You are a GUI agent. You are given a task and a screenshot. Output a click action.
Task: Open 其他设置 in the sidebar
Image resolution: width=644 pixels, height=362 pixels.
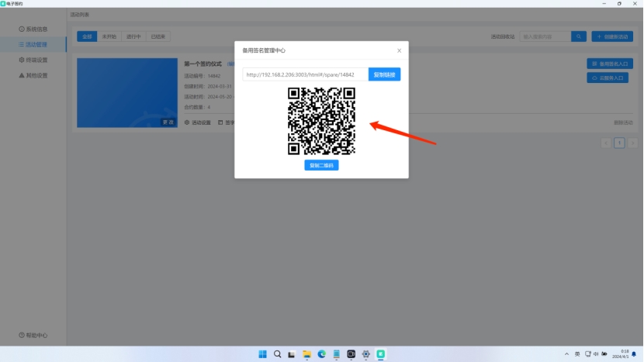click(33, 75)
